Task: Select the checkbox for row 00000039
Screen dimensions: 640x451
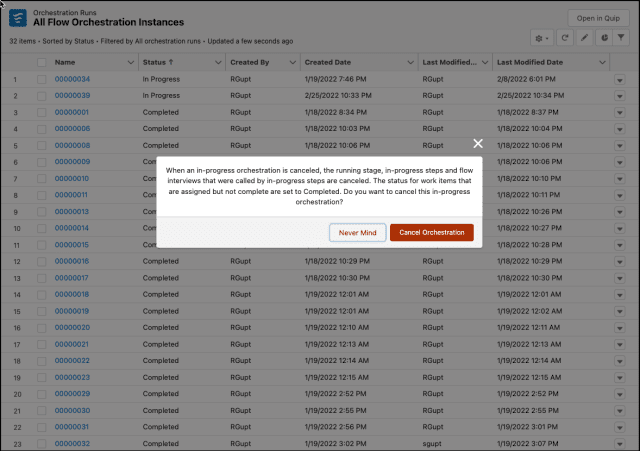Action: pos(41,95)
